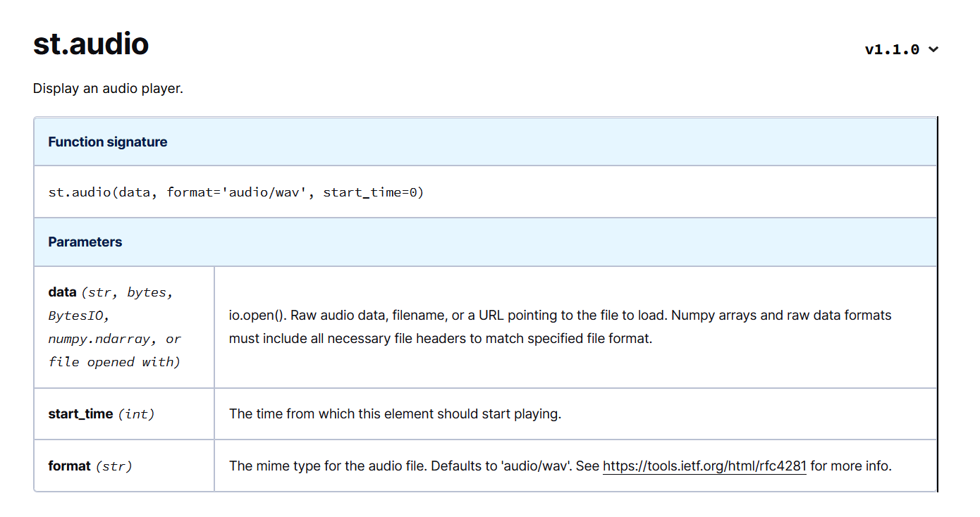The width and height of the screenshot is (980, 517).
Task: Click the version label text v1.1.0
Action: tap(893, 49)
